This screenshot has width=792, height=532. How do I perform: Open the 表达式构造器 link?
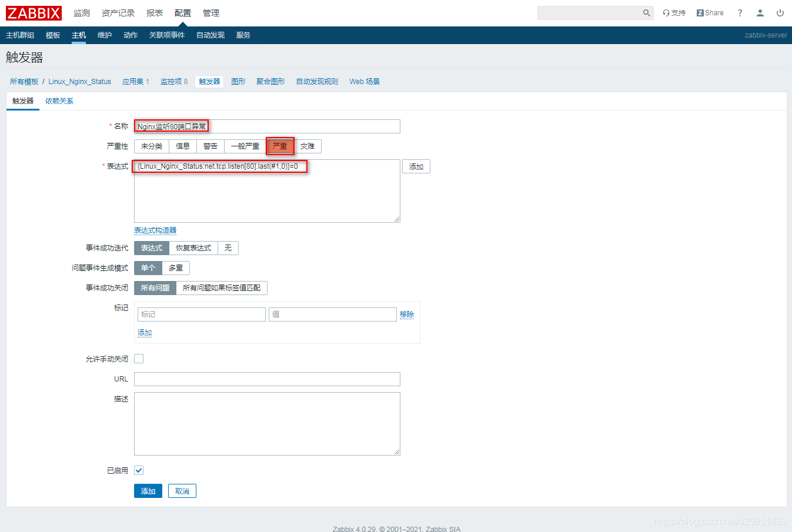(155, 230)
